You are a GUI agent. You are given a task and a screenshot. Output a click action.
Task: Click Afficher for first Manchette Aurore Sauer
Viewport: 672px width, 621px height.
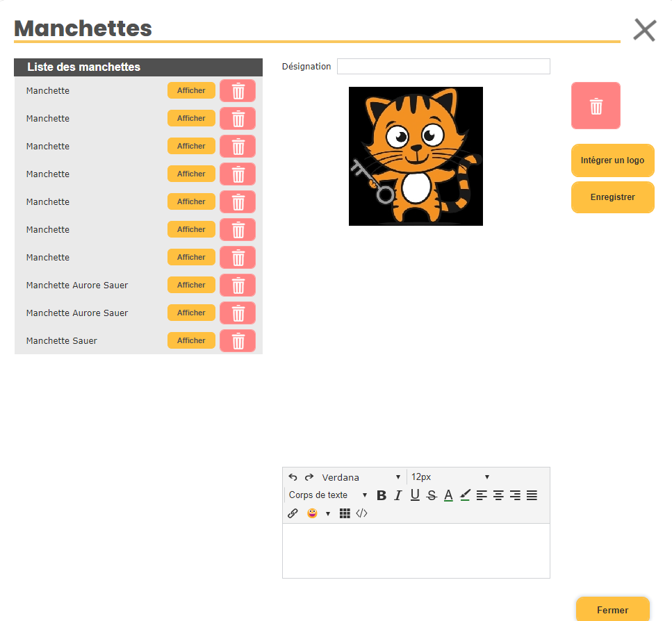(191, 285)
